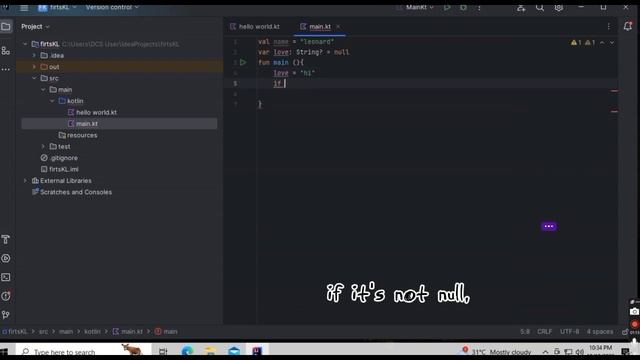Open the Terminal tool window

coord(6,277)
